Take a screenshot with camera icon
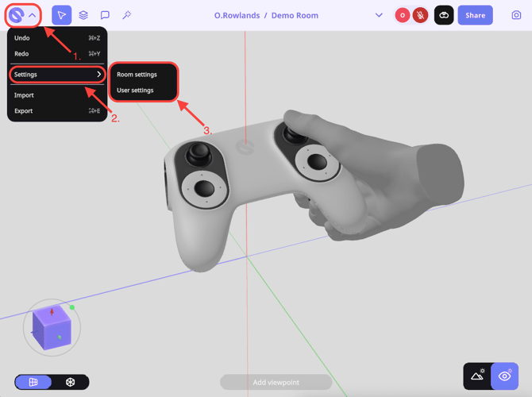 tap(516, 15)
